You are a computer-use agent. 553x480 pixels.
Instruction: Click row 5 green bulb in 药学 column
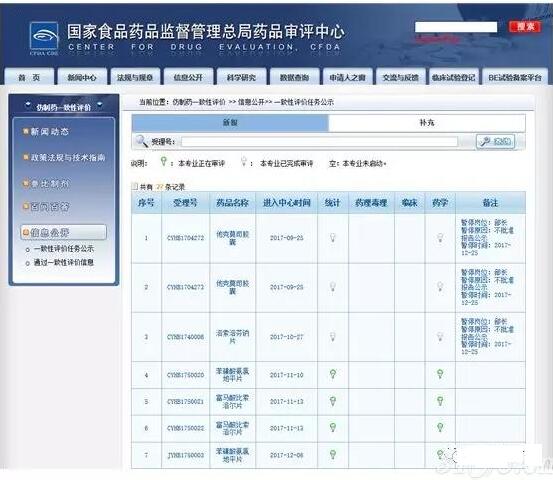[440, 401]
